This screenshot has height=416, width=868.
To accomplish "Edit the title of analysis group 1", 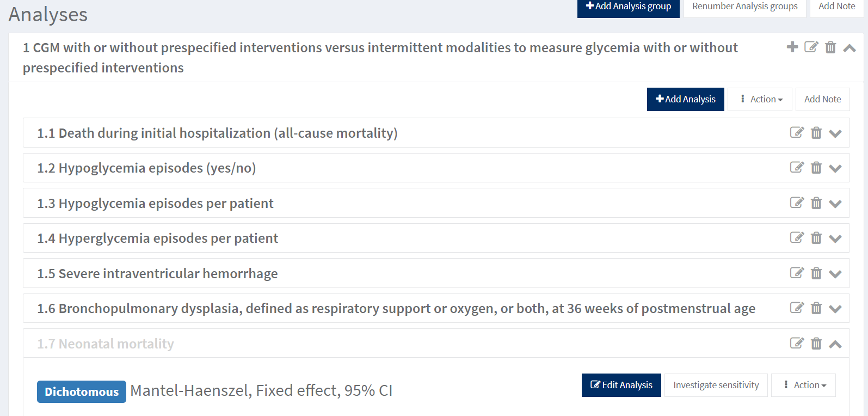I will click(811, 47).
